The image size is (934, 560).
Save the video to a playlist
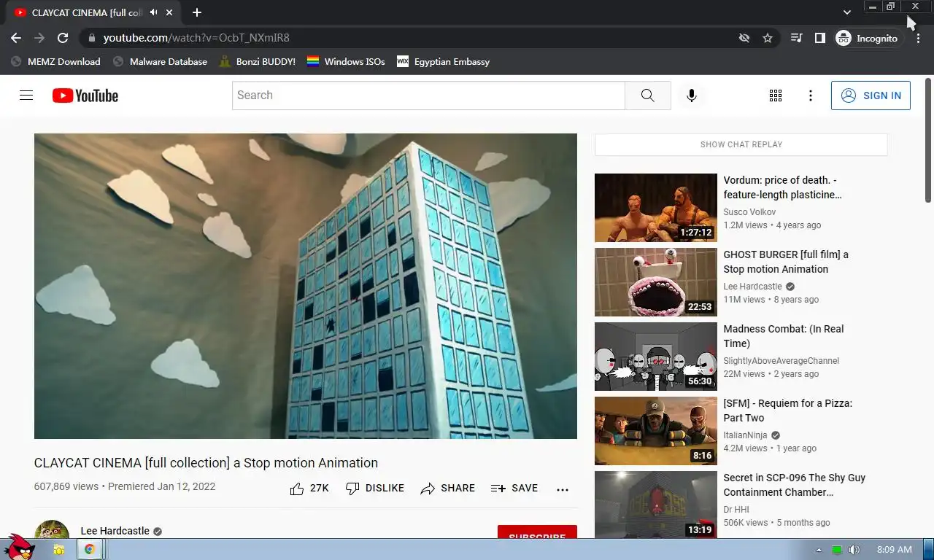[514, 489]
